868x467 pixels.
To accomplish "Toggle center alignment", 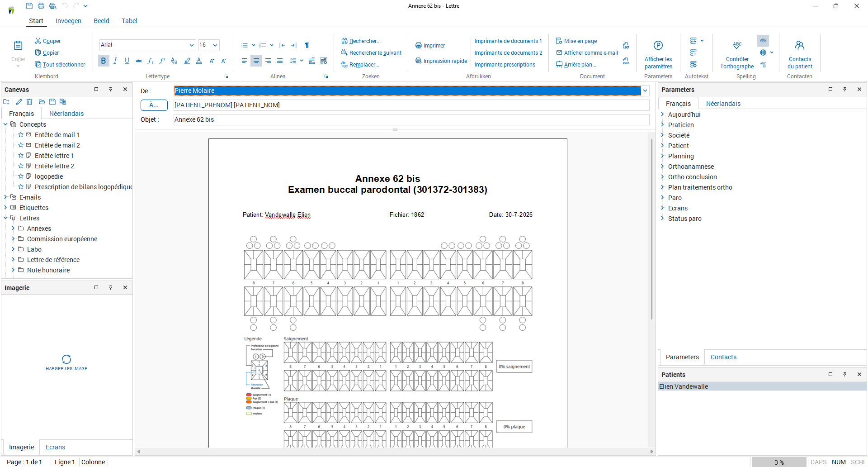I will pos(256,61).
